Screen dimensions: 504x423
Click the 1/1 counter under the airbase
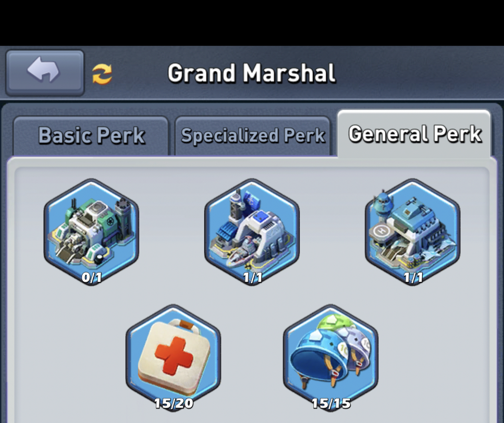coord(413,277)
